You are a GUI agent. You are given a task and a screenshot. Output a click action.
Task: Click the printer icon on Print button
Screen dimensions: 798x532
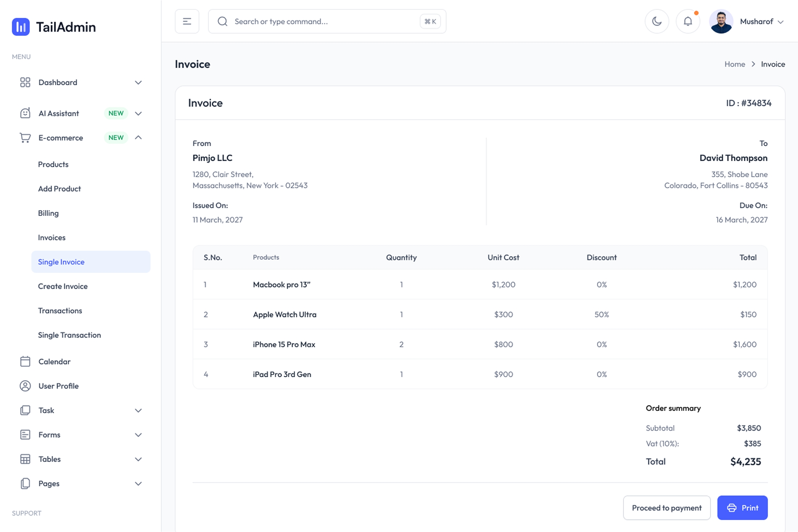(732, 508)
